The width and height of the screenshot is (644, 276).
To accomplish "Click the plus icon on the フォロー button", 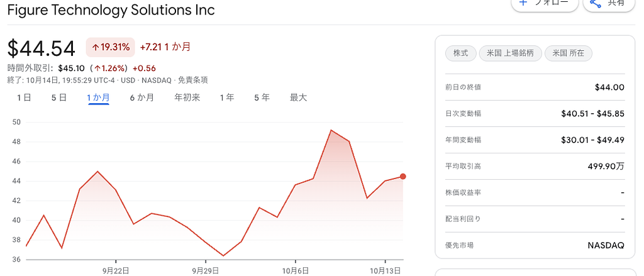I will (523, 3).
